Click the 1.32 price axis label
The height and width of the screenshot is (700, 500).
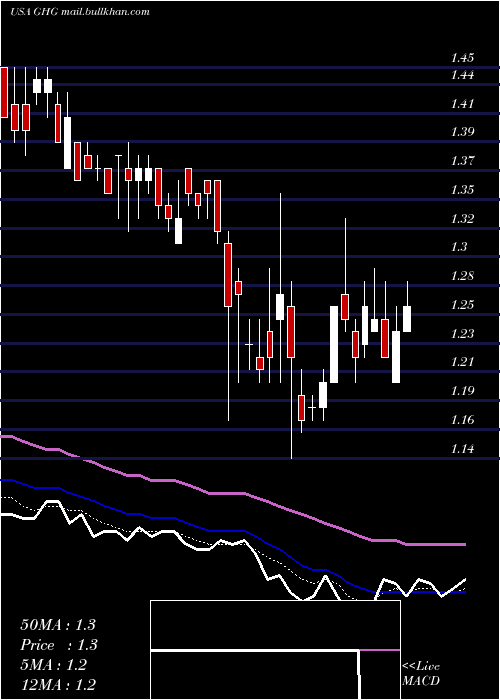[462, 219]
